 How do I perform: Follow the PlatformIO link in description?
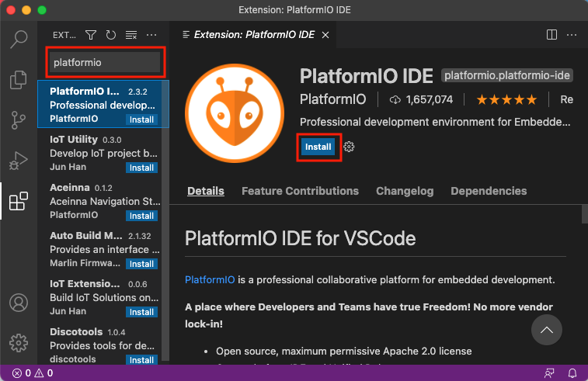click(x=210, y=279)
